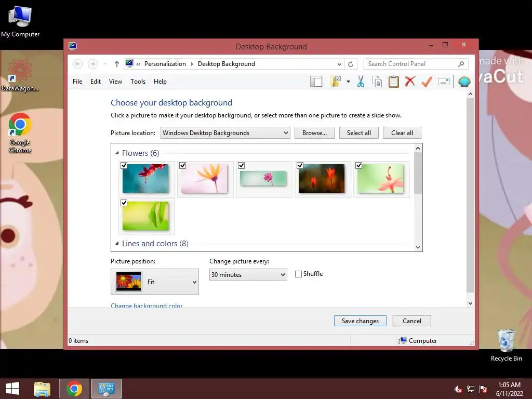Uncheck the orange flower on pink picture
The width and height of the screenshot is (532, 399).
click(183, 165)
